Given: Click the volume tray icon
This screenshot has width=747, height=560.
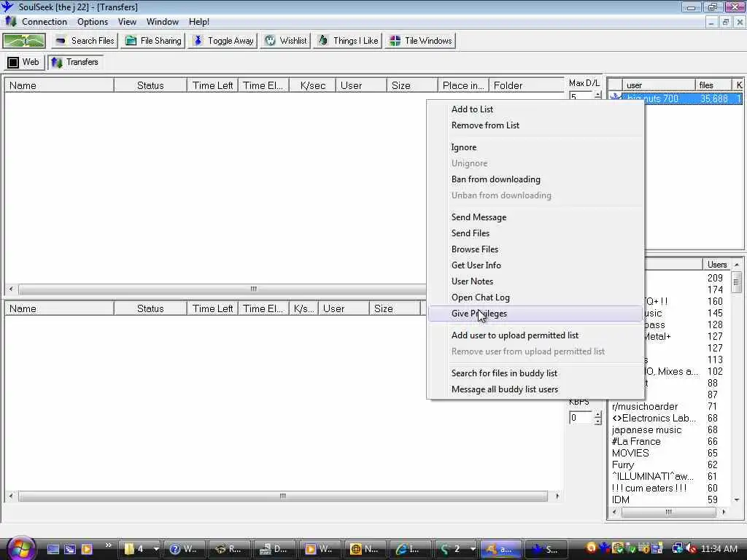Looking at the screenshot, I should coord(691,549).
